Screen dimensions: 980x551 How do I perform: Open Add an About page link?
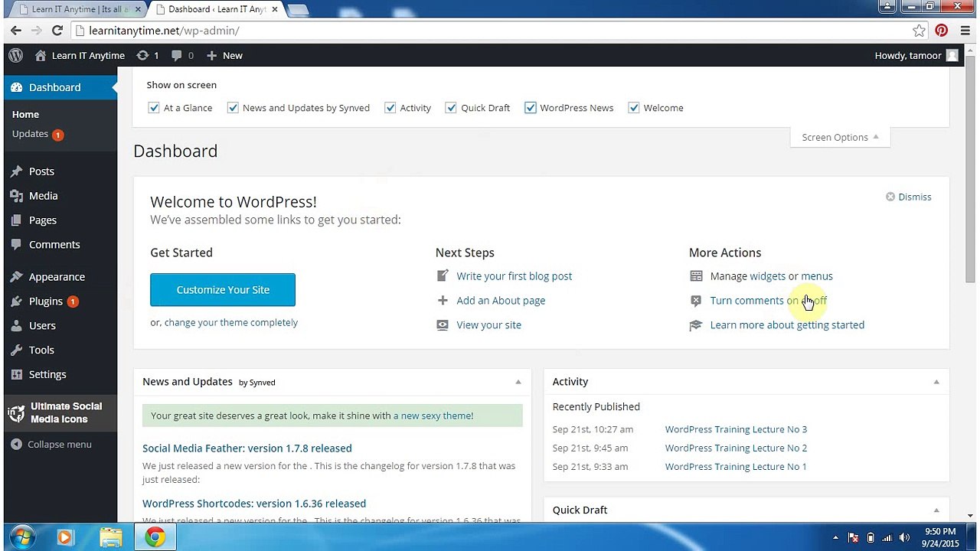click(x=501, y=301)
